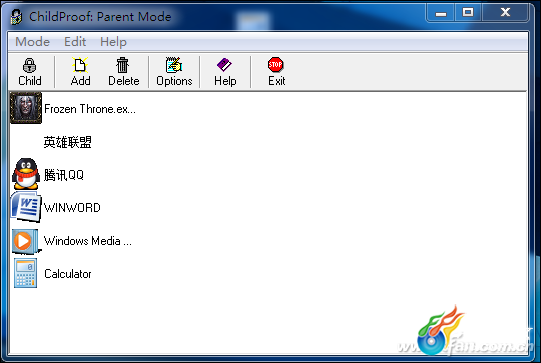
Task: Open the Help menu in menu bar
Action: [113, 42]
